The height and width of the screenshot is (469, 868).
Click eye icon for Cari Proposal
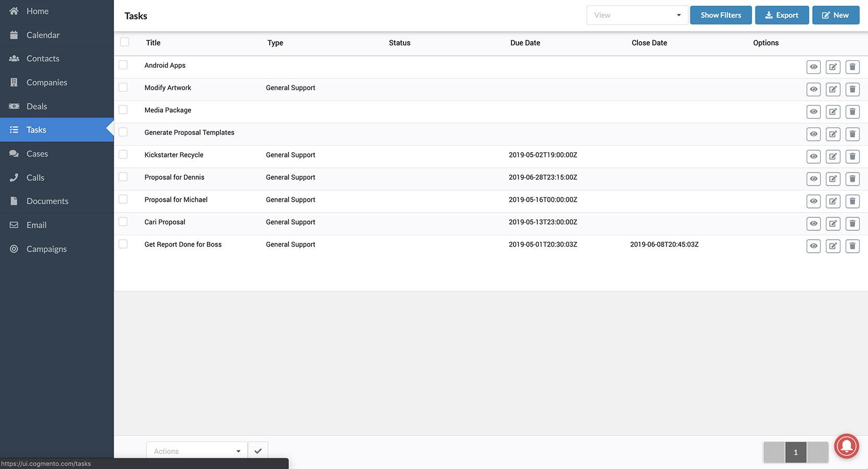click(813, 224)
